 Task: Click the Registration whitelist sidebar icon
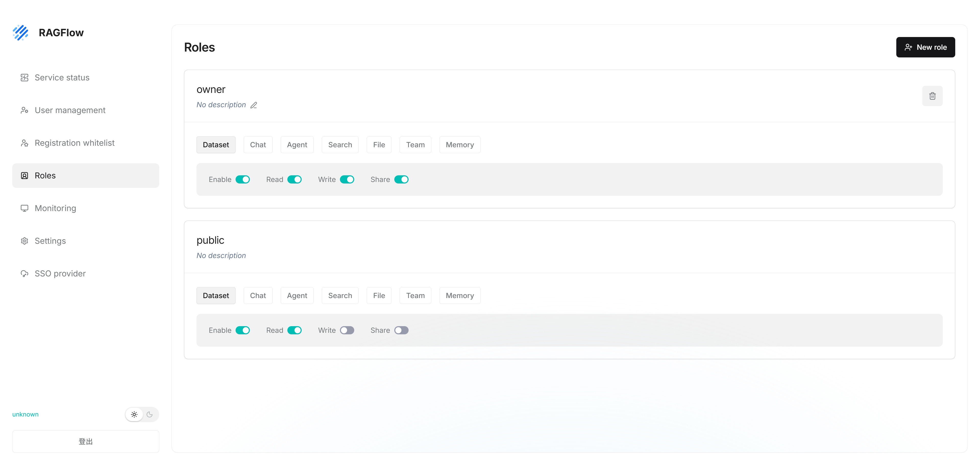[24, 143]
